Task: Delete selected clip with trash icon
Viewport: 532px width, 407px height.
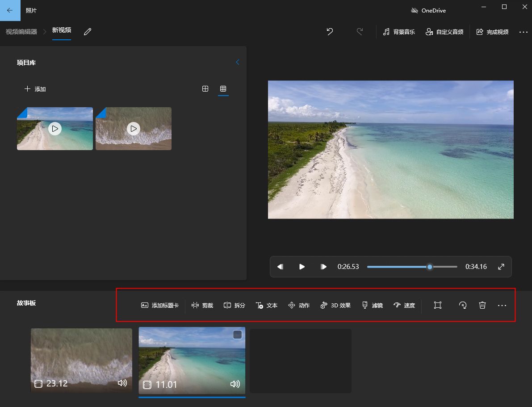Action: pos(482,305)
